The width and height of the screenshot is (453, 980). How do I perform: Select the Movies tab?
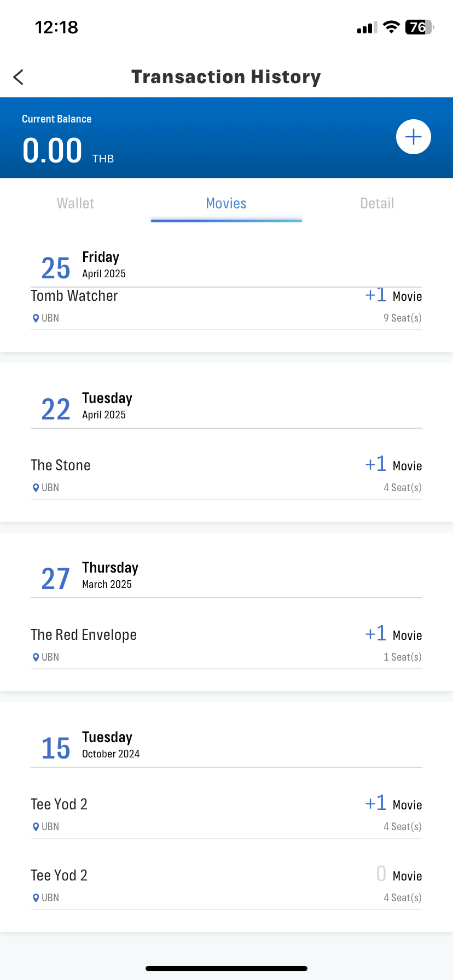pos(226,203)
